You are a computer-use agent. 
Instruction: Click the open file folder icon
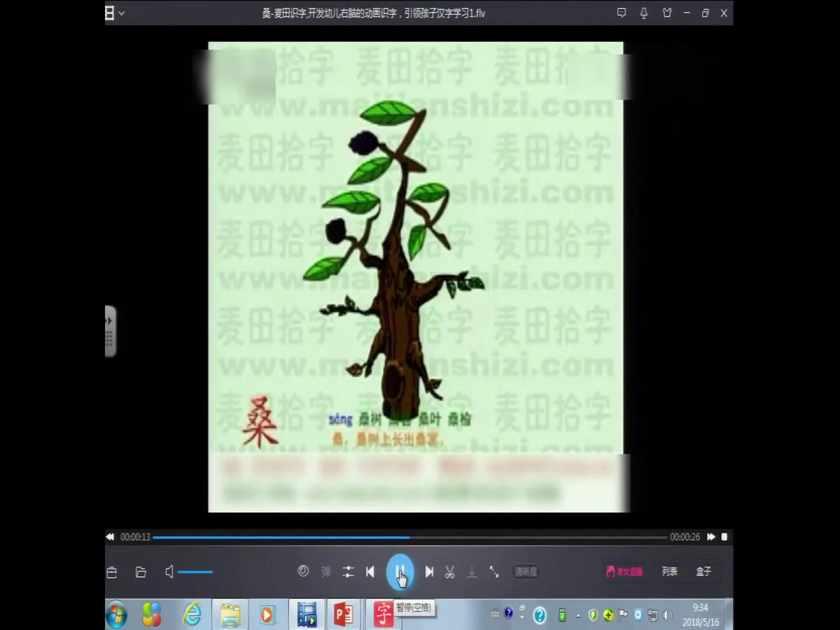(141, 572)
